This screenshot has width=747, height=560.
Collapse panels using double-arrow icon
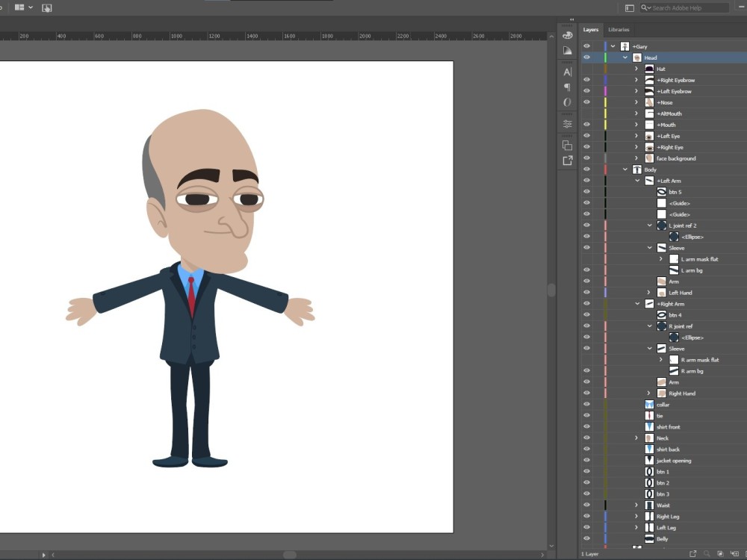[x=571, y=19]
